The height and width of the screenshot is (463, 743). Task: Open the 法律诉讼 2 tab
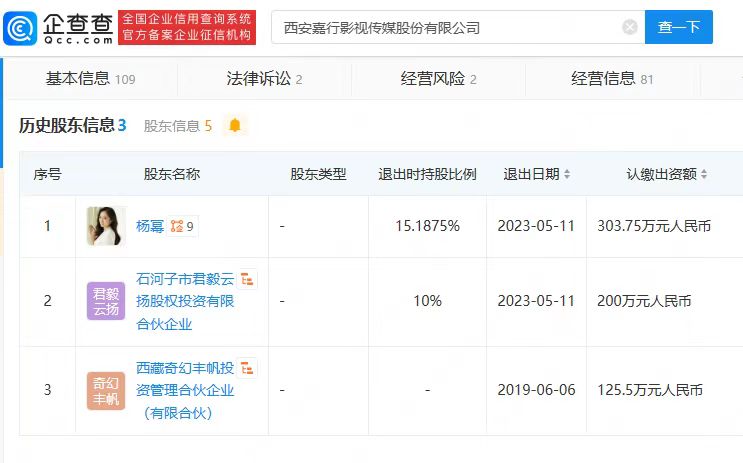click(x=264, y=79)
